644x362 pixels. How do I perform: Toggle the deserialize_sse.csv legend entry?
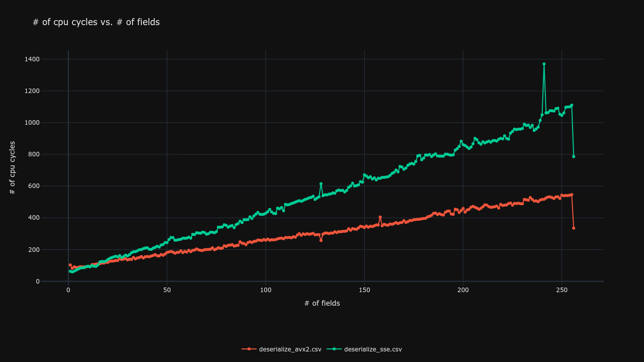pos(365,349)
